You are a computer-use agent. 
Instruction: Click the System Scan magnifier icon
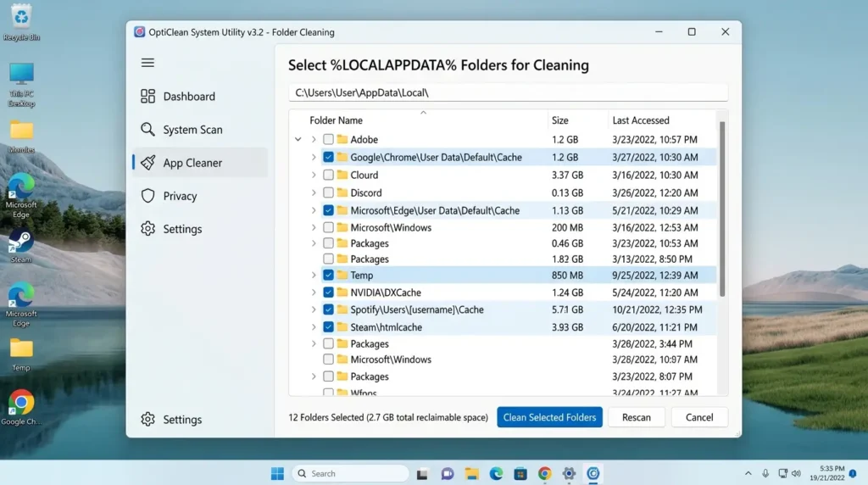pyautogui.click(x=147, y=130)
